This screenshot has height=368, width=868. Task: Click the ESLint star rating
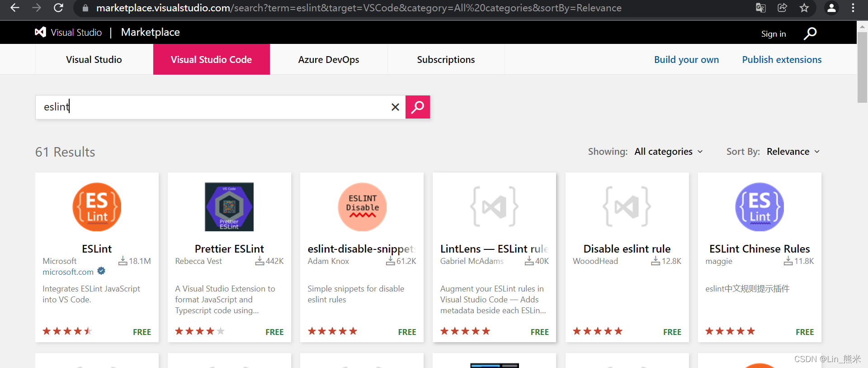[67, 331]
